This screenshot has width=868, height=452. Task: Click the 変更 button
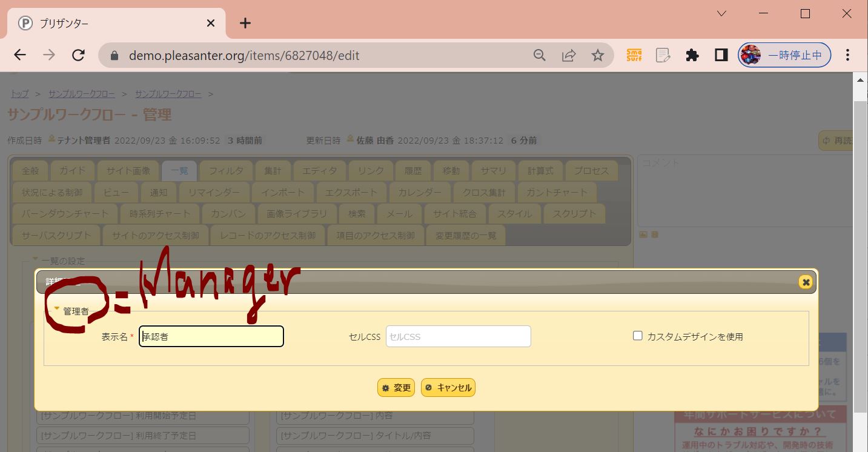(x=396, y=388)
